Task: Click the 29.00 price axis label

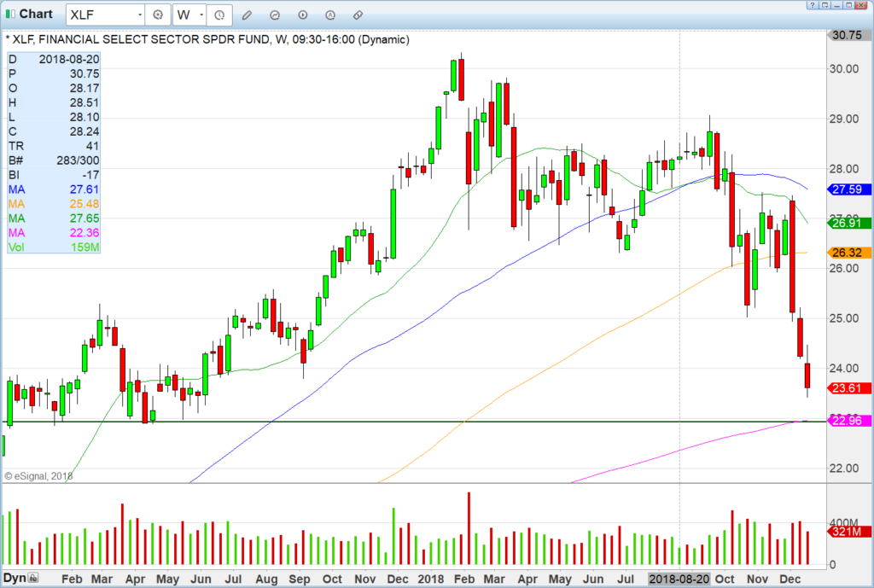Action: (x=844, y=119)
